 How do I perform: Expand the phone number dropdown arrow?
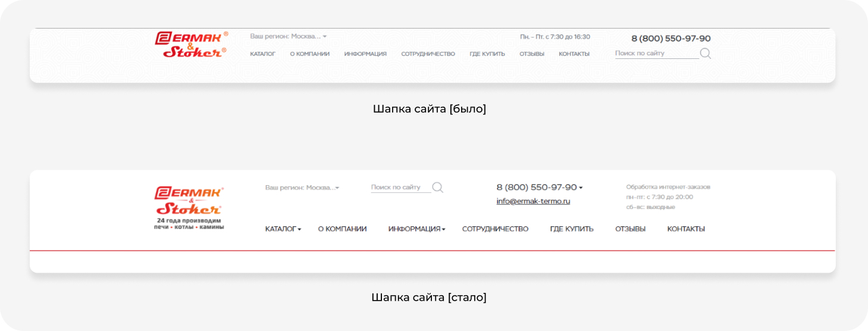coord(581,188)
